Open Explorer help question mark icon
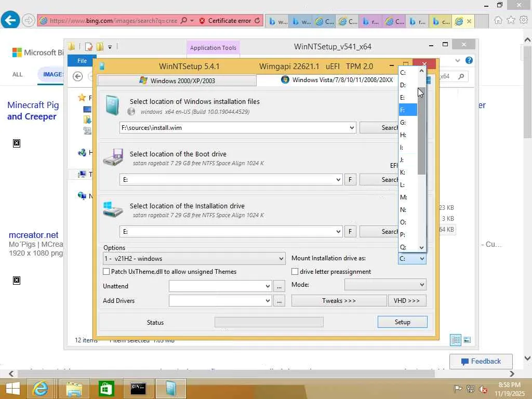Viewport: 532px width, 399px height. (x=469, y=60)
